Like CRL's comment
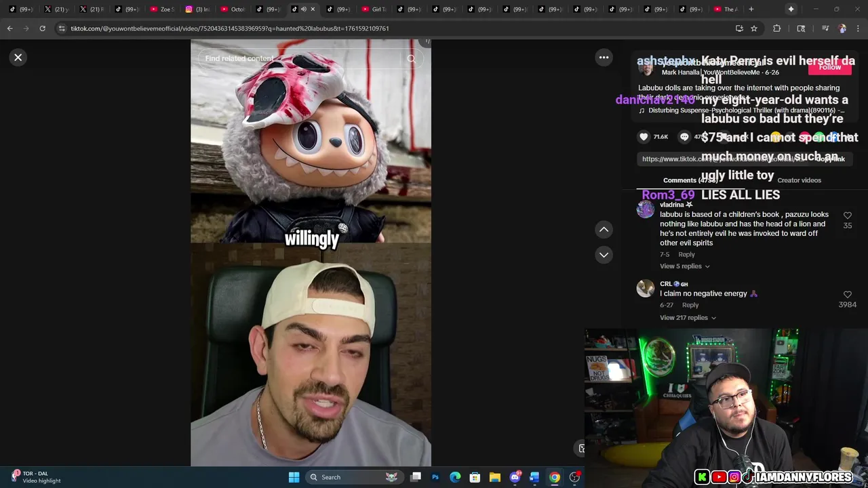Screen dimensions: 868x488 pyautogui.click(x=848, y=295)
